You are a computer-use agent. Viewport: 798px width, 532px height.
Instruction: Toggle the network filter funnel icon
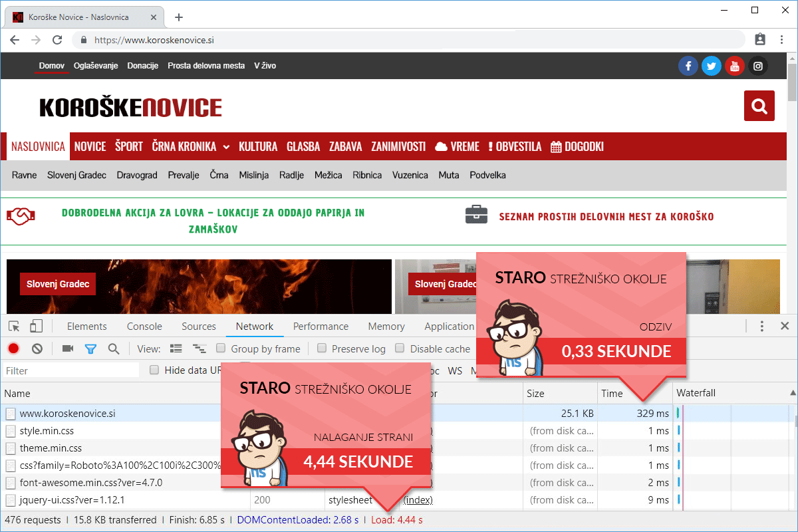coord(90,348)
